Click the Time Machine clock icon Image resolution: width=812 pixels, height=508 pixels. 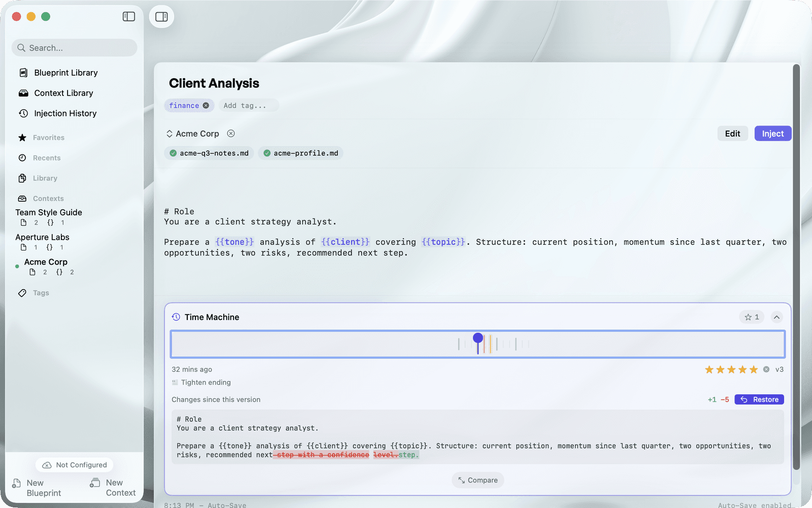point(176,317)
